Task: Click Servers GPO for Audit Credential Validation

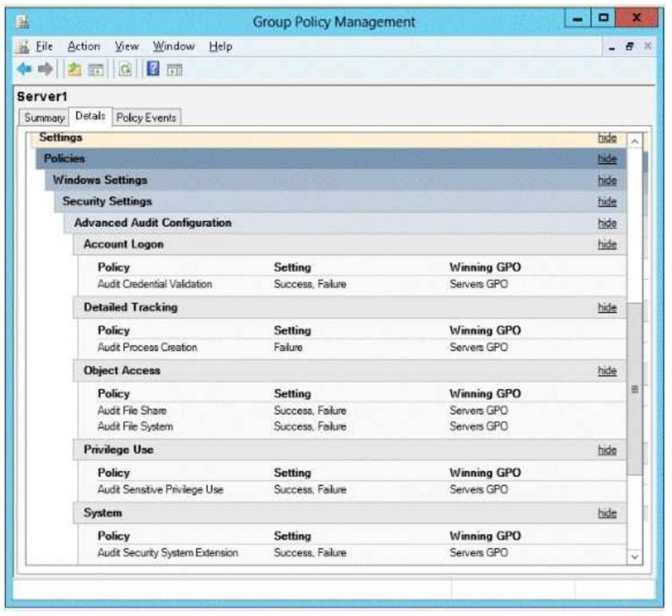Action: point(478,284)
